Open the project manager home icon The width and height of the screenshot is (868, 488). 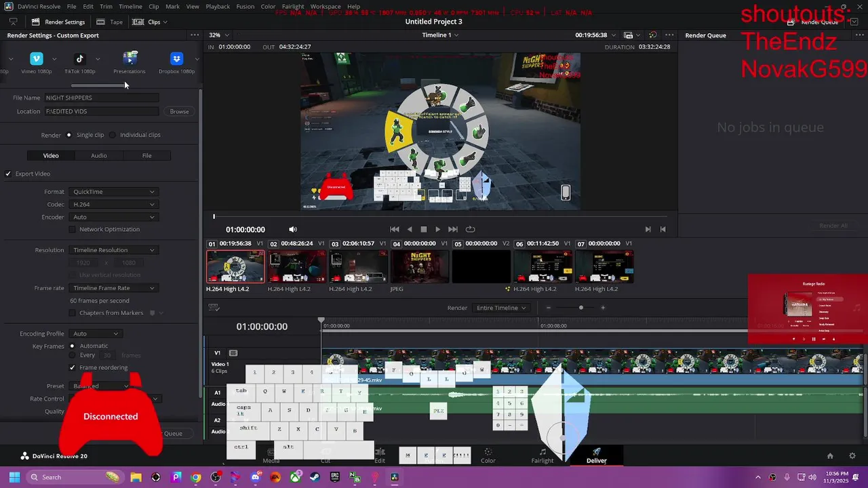point(830,456)
